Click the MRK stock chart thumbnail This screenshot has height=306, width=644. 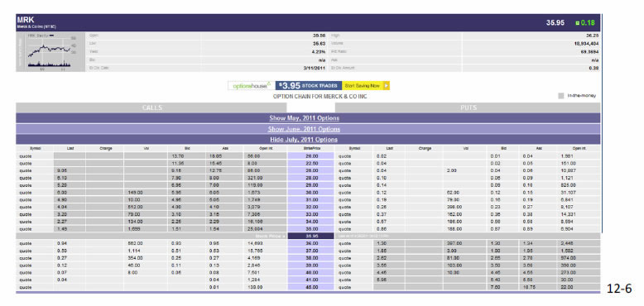pyautogui.click(x=51, y=51)
